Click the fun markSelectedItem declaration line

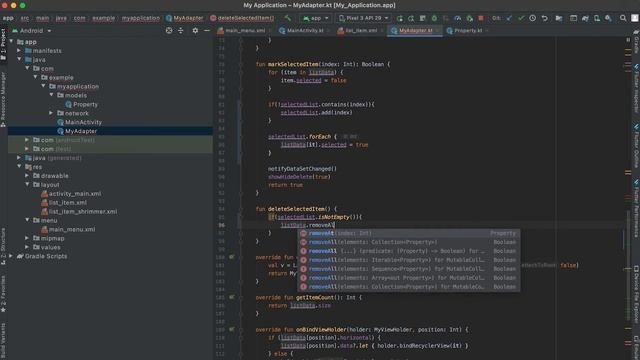tap(322, 64)
